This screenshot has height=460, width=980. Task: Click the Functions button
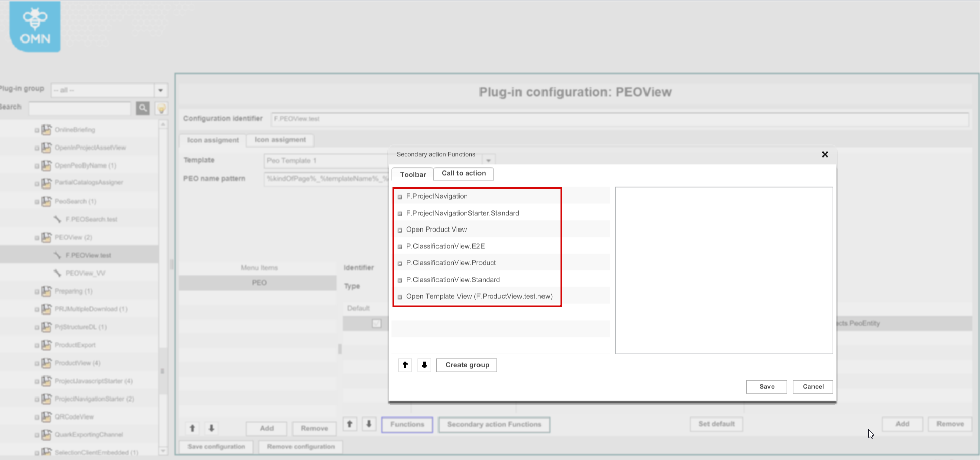(407, 425)
